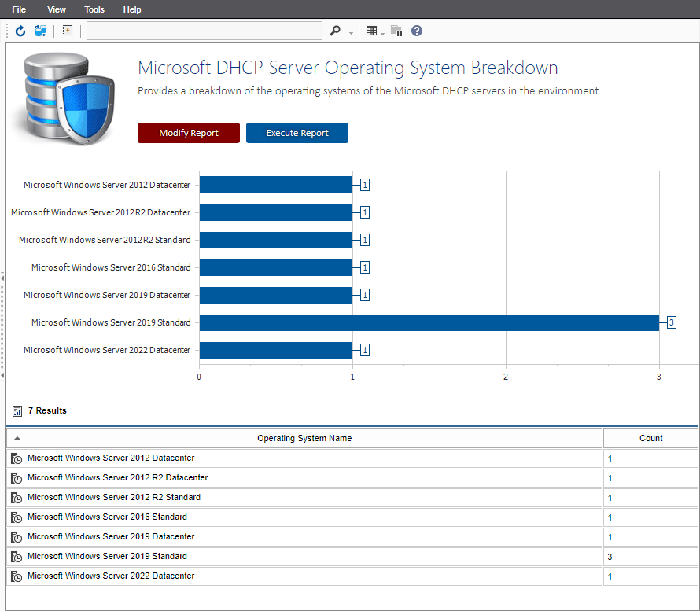Click count value 1 for Server 2016 Standard
Image resolution: width=700 pixels, height=611 pixels.
610,517
